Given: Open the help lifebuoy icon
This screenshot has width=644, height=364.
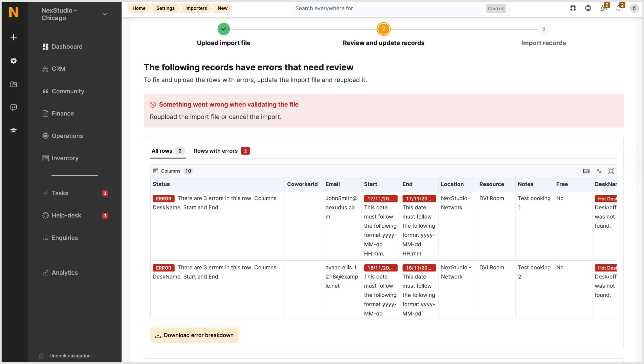Looking at the screenshot, I should click(x=573, y=8).
